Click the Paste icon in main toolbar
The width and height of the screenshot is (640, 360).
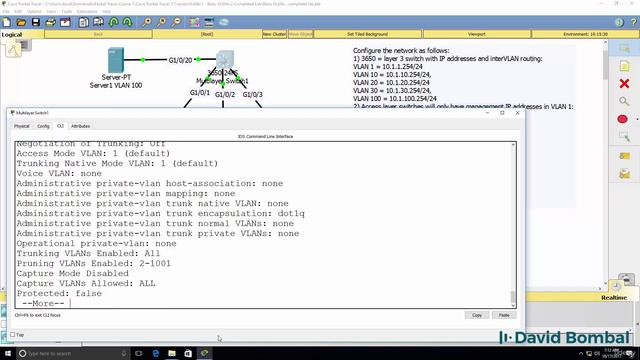pyautogui.click(x=98, y=22)
